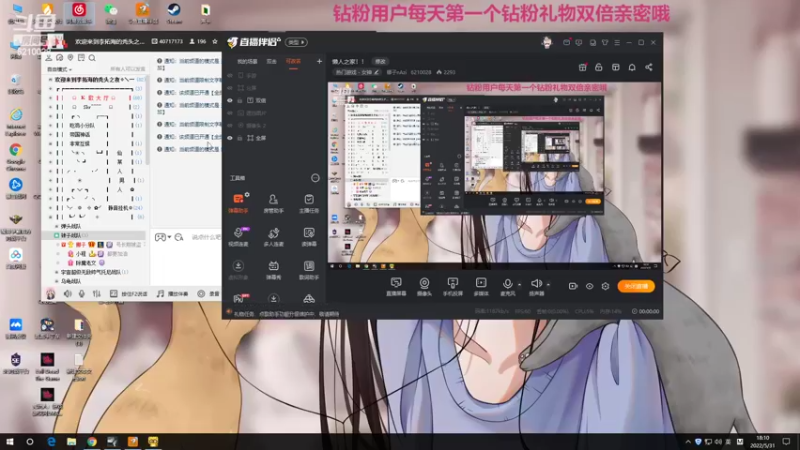Open the layout icon above preview
The image size is (800, 450).
point(615,67)
